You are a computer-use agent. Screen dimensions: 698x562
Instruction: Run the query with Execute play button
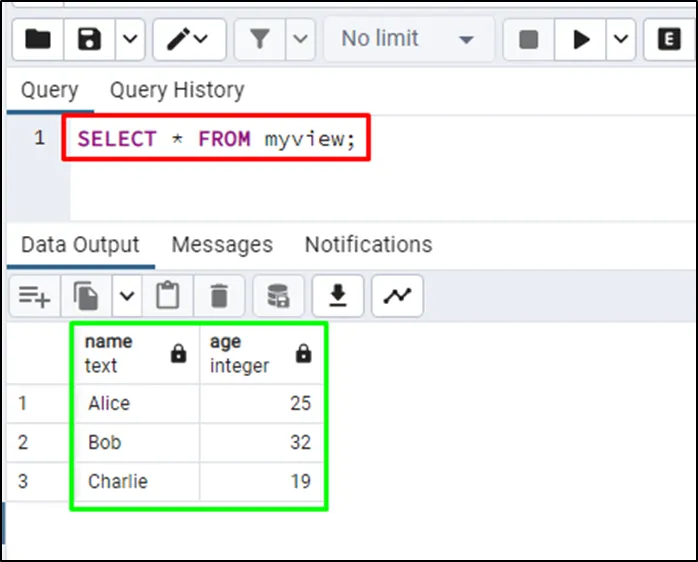(581, 40)
